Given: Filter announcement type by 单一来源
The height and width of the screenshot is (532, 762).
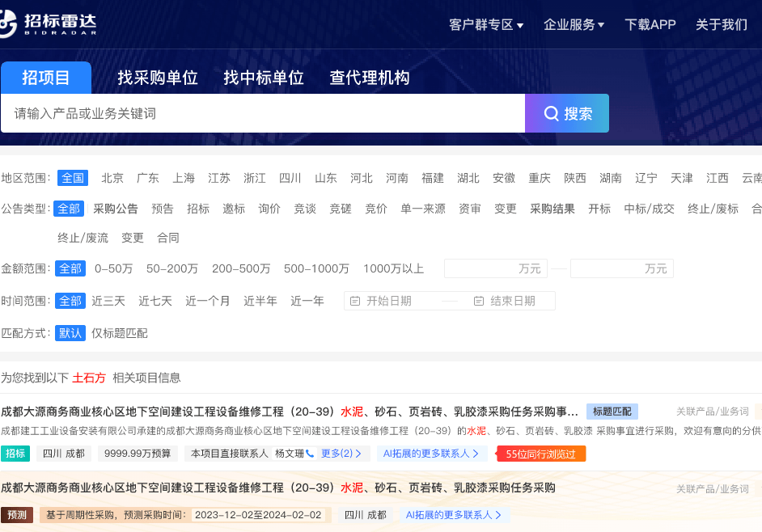Looking at the screenshot, I should [423, 209].
